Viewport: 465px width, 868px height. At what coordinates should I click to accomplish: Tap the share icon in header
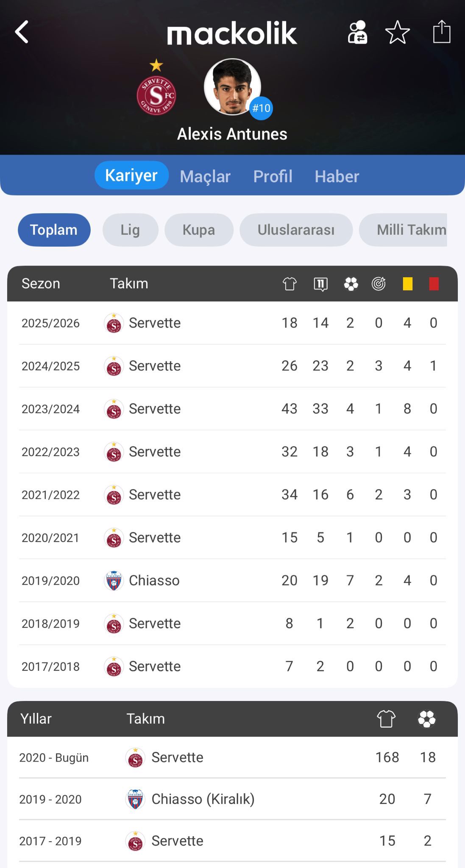441,32
